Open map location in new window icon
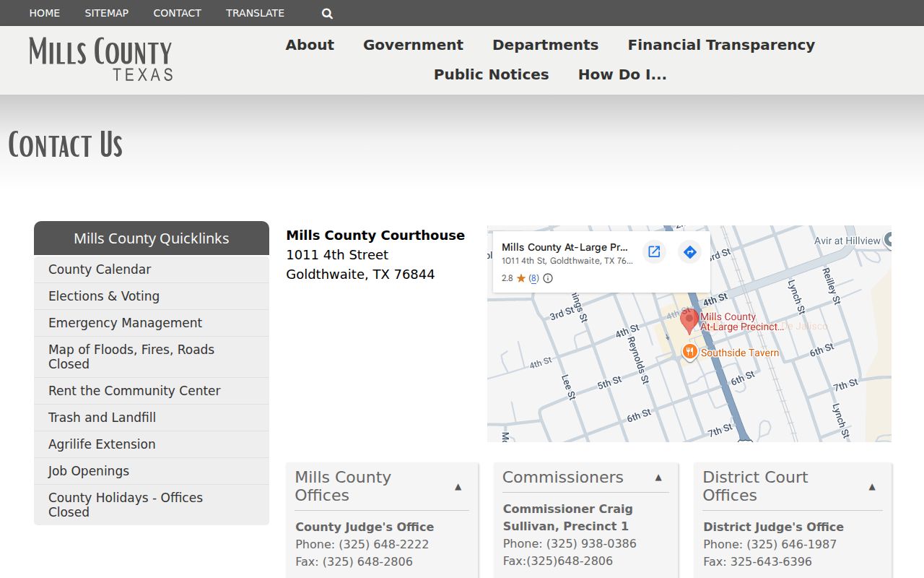The width and height of the screenshot is (924, 578). pos(654,251)
